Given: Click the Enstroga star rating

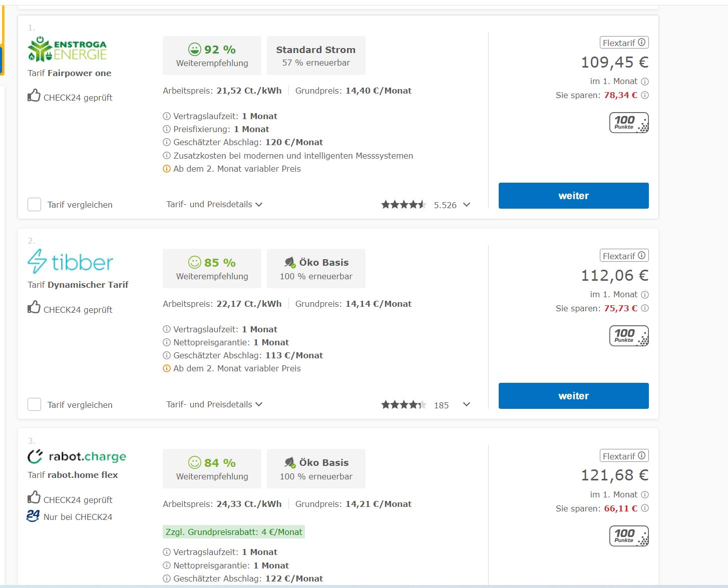Looking at the screenshot, I should [404, 205].
